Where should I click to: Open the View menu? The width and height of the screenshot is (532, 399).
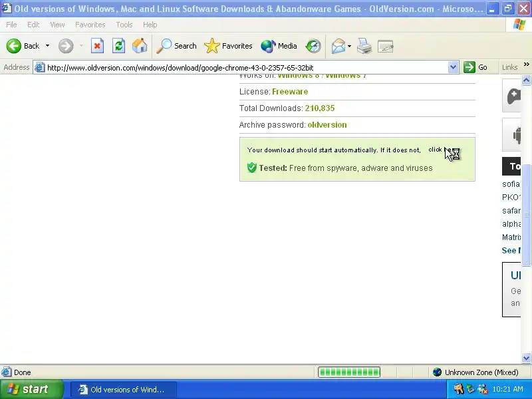pyautogui.click(x=57, y=25)
